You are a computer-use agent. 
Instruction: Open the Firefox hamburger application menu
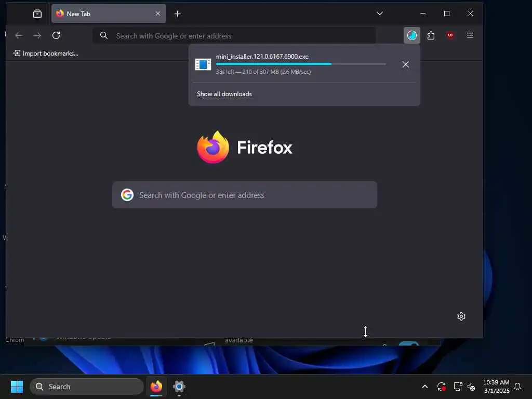click(x=470, y=35)
